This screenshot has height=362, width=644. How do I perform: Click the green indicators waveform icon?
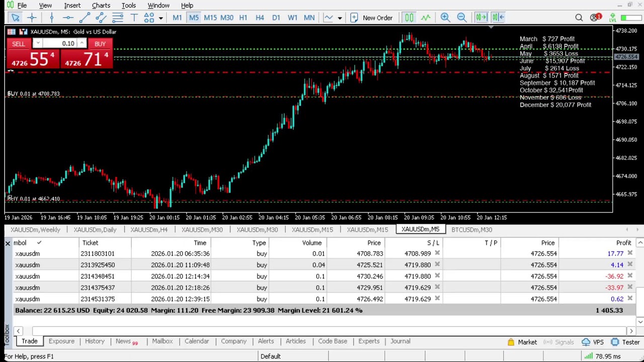tap(426, 18)
